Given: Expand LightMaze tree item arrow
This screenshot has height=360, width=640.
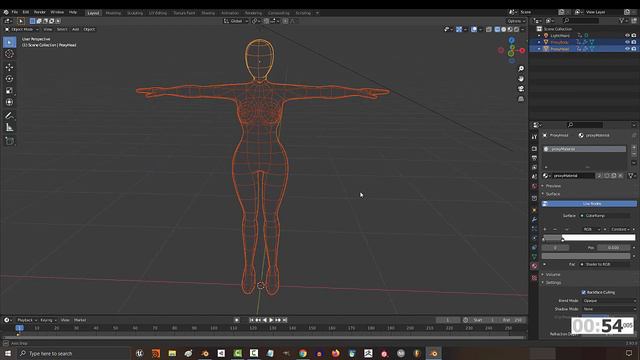Looking at the screenshot, I should pyautogui.click(x=539, y=36).
